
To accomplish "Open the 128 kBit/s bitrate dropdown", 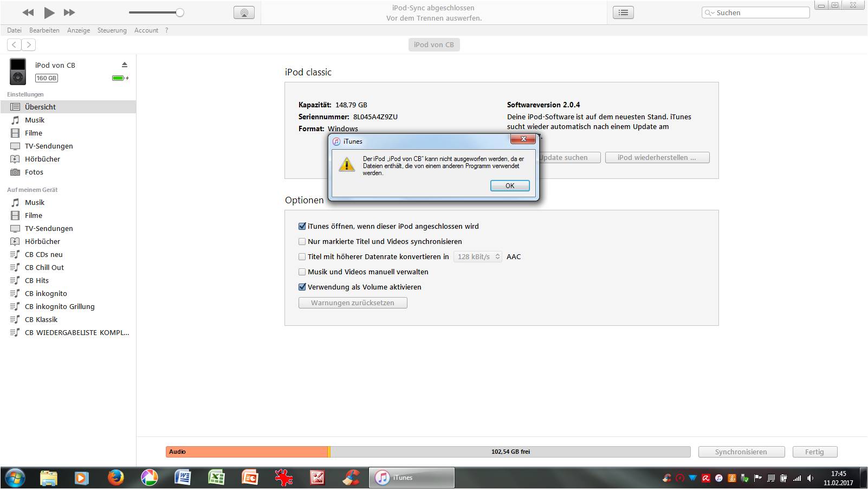I will [x=478, y=256].
